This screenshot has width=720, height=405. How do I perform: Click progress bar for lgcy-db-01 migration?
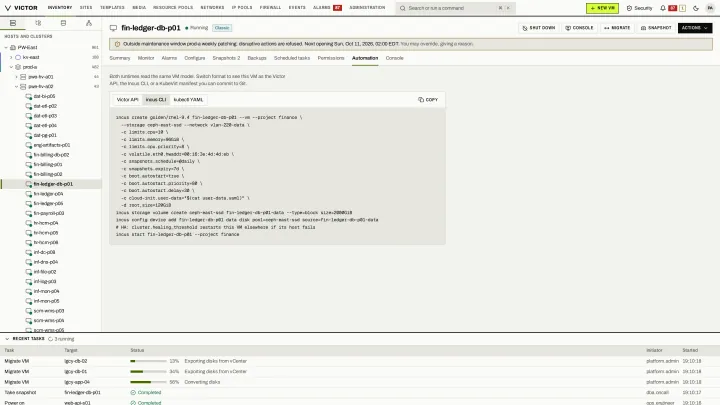[x=148, y=371]
